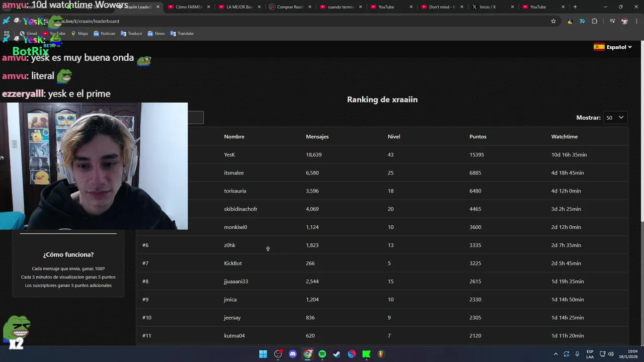Screen dimensions: 644x362
Task: Select the monkiwi0 username
Action: click(x=235, y=227)
